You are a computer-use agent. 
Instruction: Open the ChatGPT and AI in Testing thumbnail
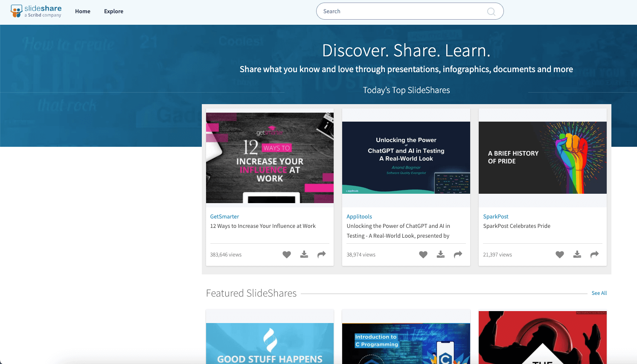(406, 157)
